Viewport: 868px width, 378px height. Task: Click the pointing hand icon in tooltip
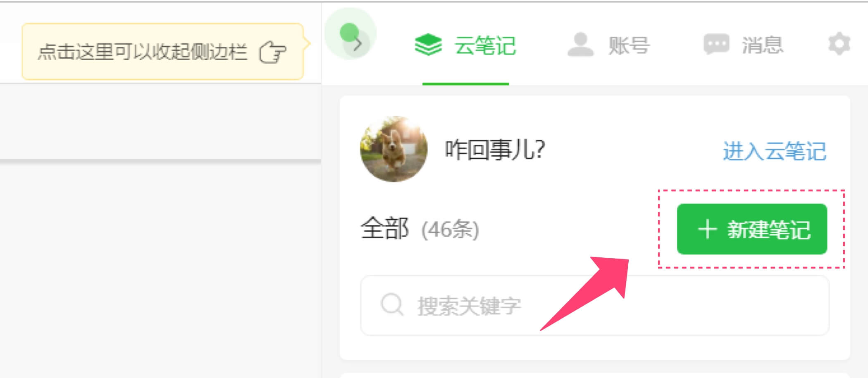[x=272, y=52]
